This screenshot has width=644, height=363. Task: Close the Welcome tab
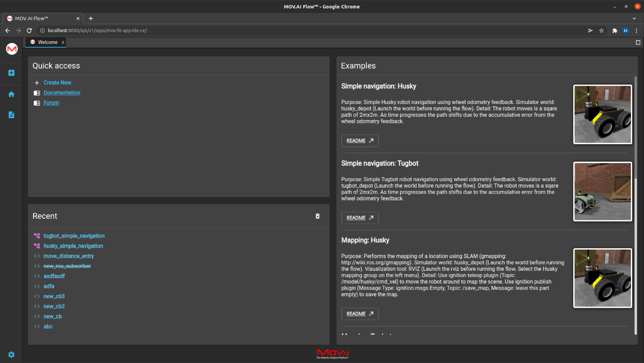[x=63, y=43]
